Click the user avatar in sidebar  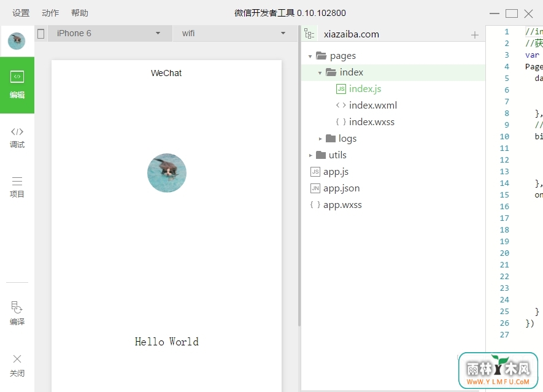pyautogui.click(x=17, y=41)
